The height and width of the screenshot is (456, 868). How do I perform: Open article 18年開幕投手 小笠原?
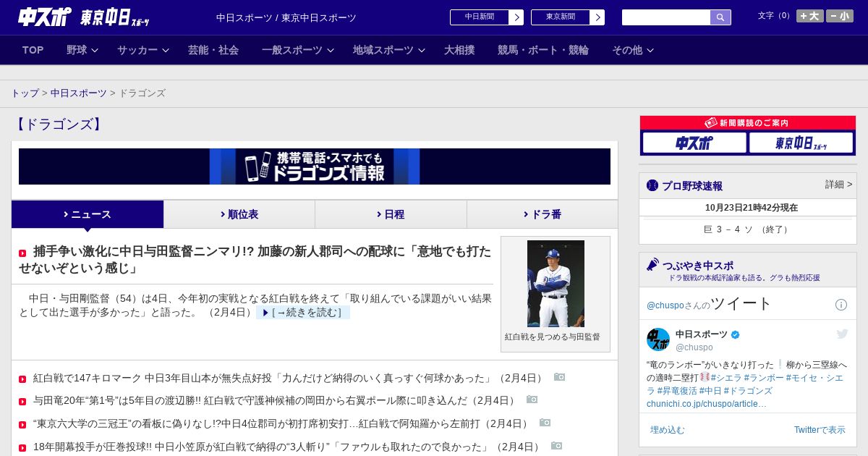tap(289, 447)
